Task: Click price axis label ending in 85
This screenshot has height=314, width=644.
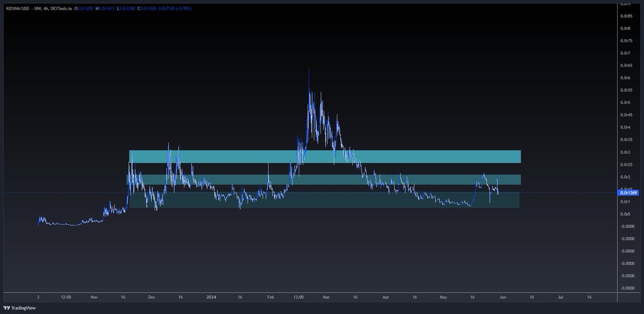Action: pos(625,16)
